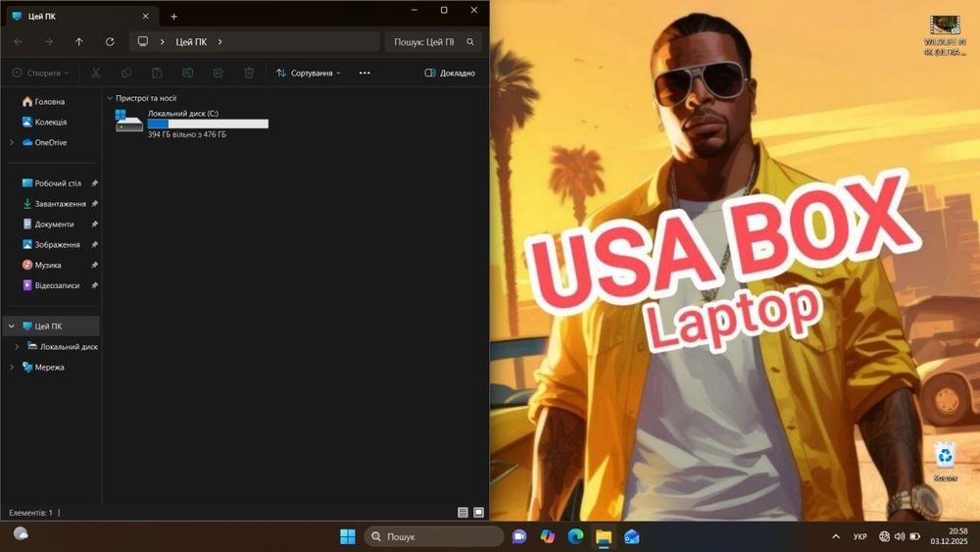980x552 pixels.
Task: Go back with the back arrow
Action: tap(18, 42)
